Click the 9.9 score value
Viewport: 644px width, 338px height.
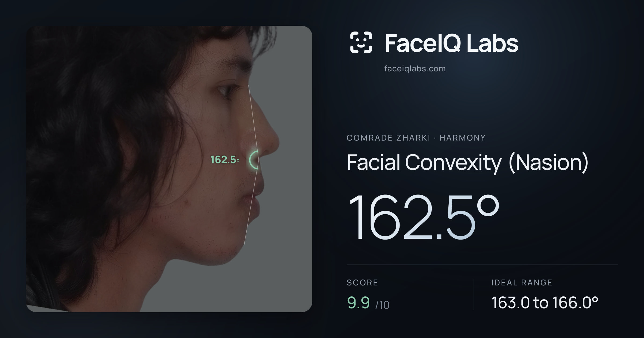point(358,303)
